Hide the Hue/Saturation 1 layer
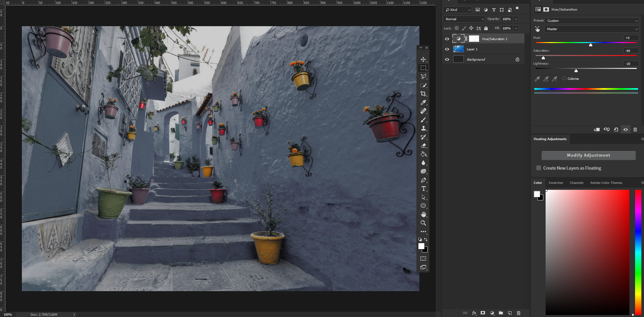Viewport: 644px width, 317px height. 447,39
